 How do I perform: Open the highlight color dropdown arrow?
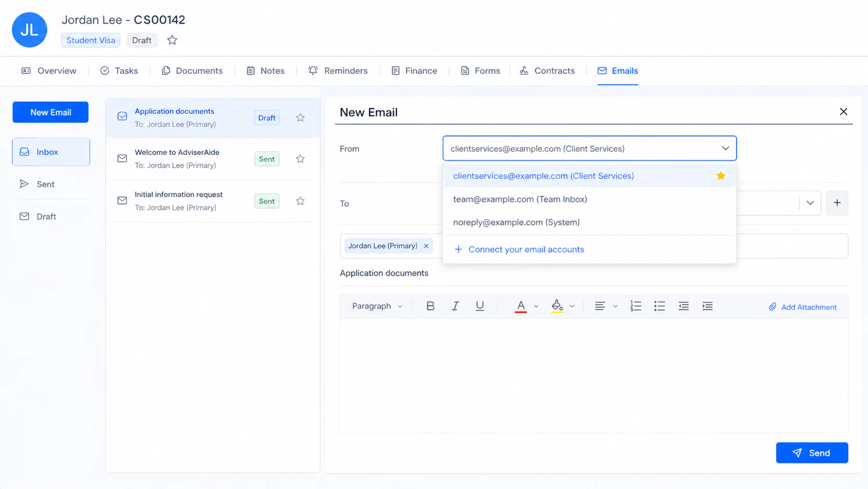tap(572, 307)
